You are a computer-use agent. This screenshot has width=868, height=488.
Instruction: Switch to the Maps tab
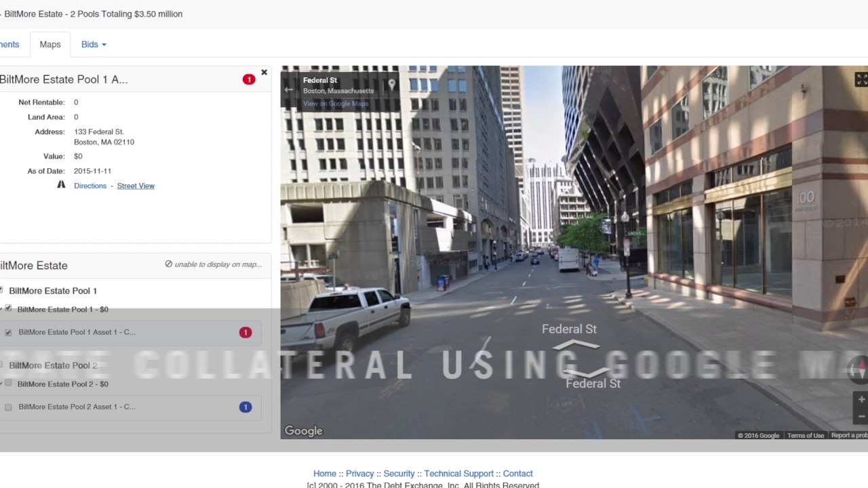[x=50, y=44]
